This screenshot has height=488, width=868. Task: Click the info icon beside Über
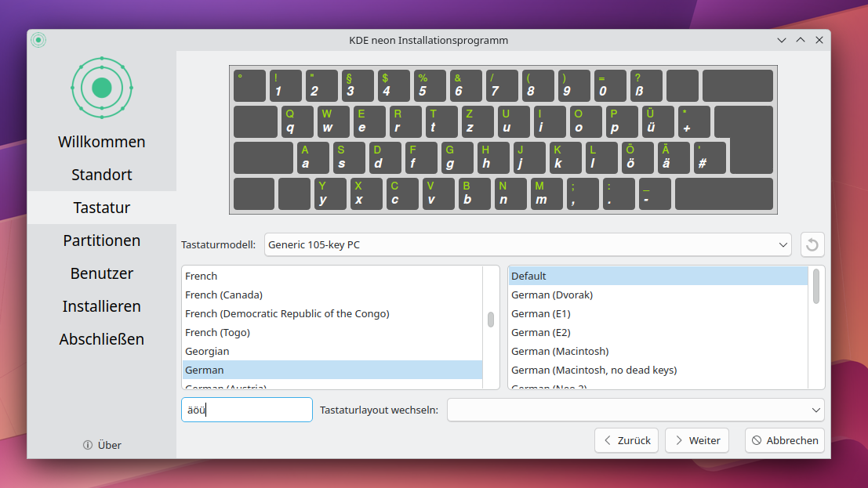click(x=88, y=445)
